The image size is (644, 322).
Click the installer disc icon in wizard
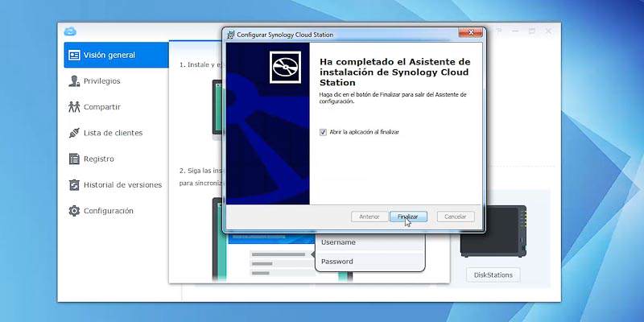pyautogui.click(x=285, y=68)
